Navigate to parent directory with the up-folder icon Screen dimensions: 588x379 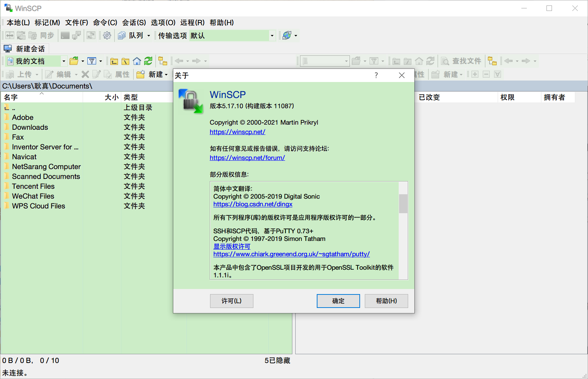114,61
